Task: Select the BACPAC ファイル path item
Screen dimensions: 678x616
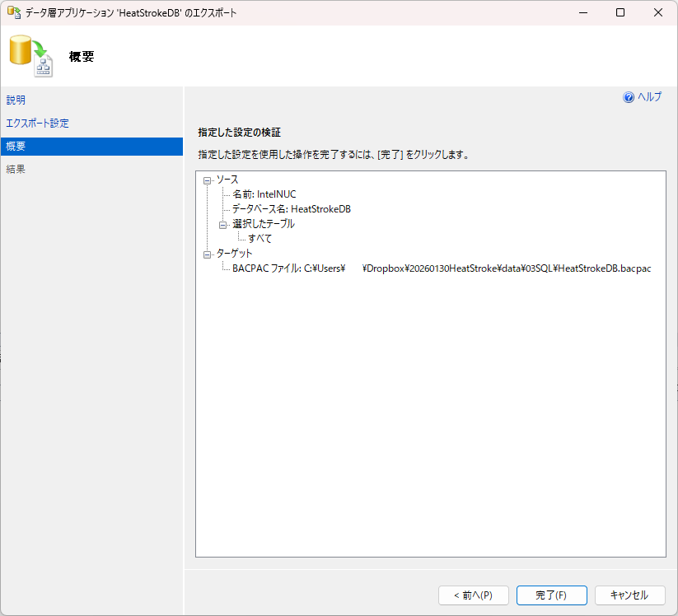Action: [441, 268]
